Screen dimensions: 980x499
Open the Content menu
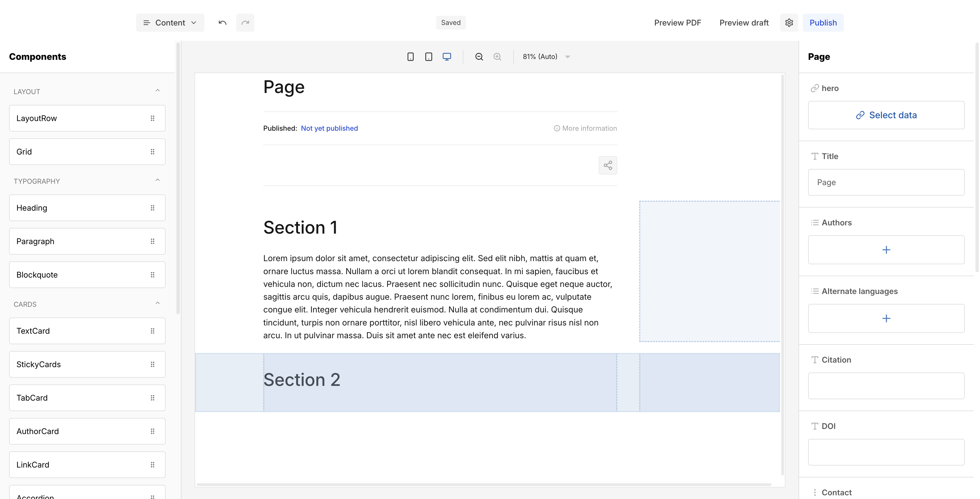[170, 22]
